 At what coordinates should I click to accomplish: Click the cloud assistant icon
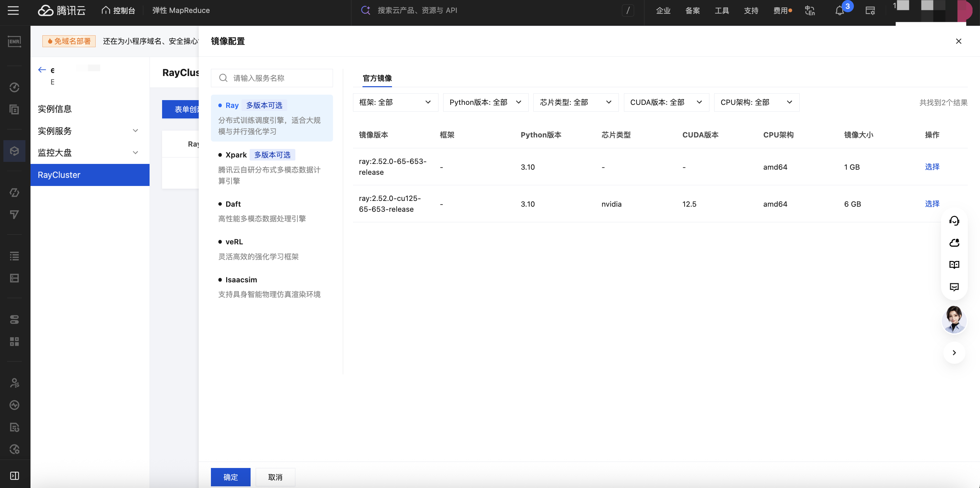point(954,243)
